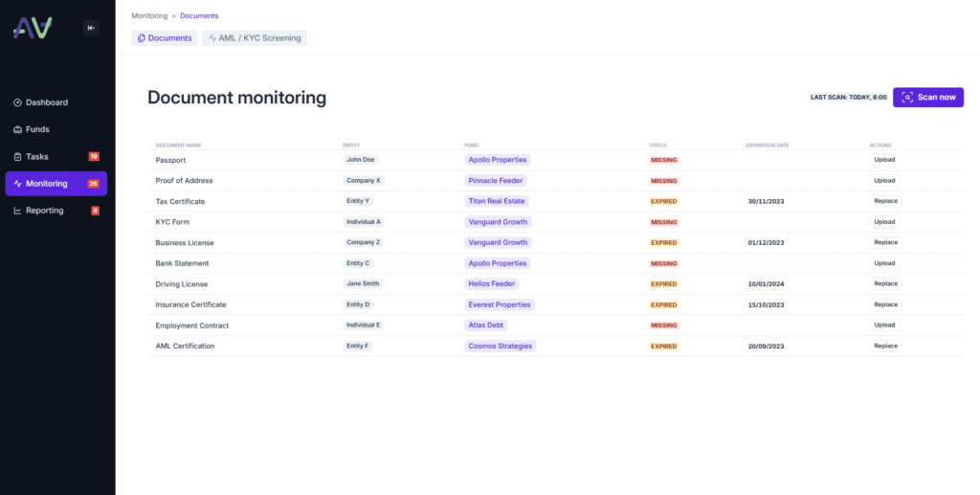980x495 pixels.
Task: Click the red Tasks notification badge
Action: pos(94,156)
